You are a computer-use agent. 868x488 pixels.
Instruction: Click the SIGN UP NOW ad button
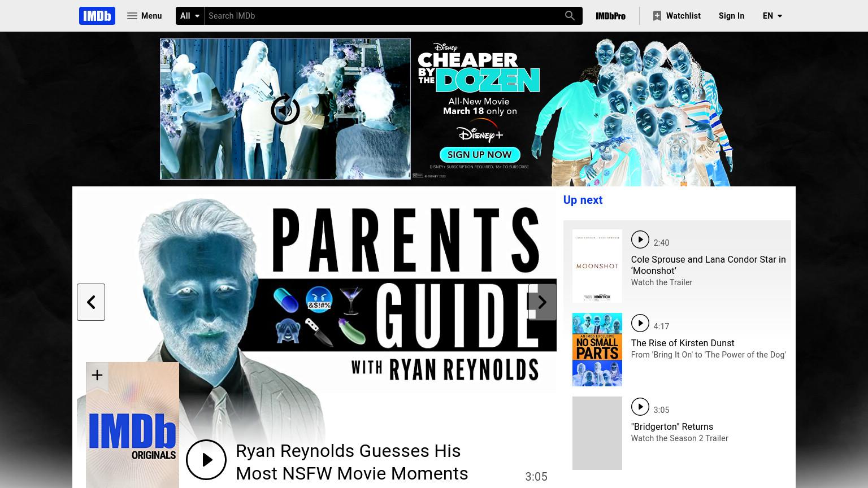[x=479, y=155]
